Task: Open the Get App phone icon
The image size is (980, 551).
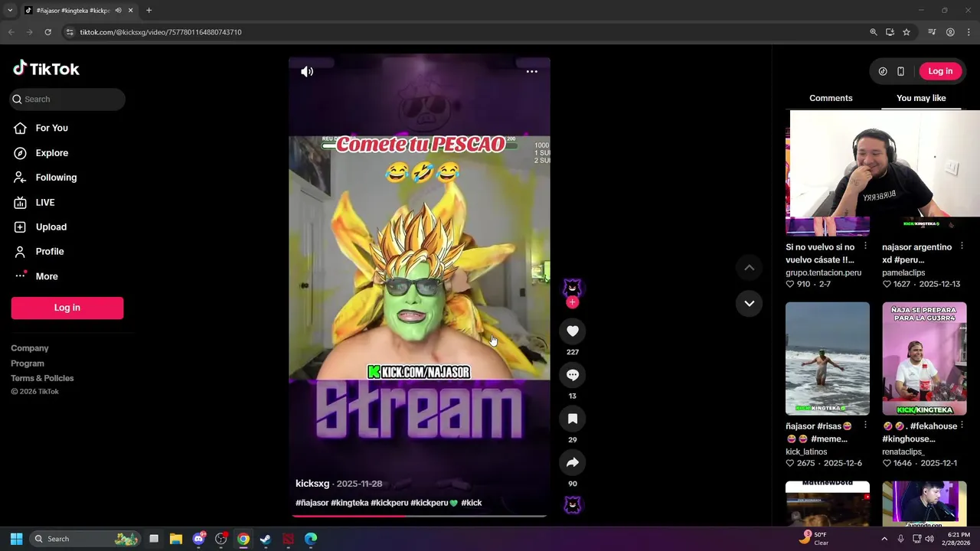Action: (x=900, y=71)
